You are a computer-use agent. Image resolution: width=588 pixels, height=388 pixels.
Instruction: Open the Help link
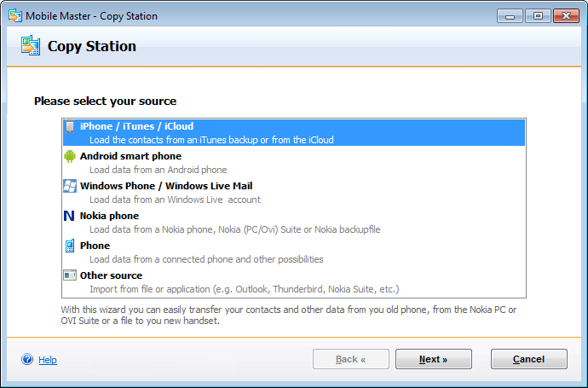coord(48,360)
